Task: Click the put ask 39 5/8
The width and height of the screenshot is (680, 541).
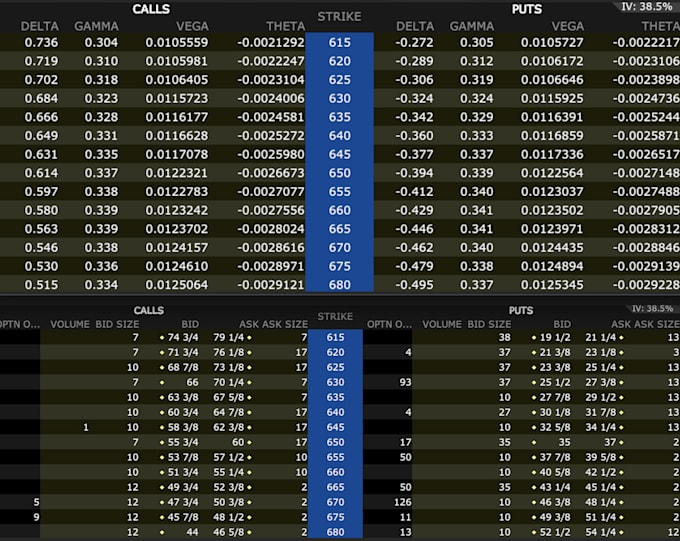Action: pyautogui.click(x=601, y=457)
